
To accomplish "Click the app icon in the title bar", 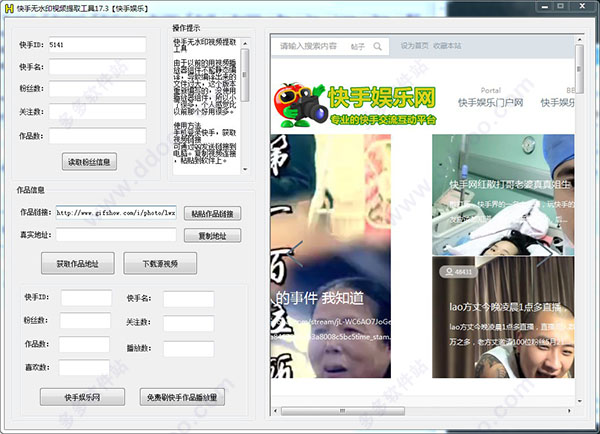I will (9, 8).
